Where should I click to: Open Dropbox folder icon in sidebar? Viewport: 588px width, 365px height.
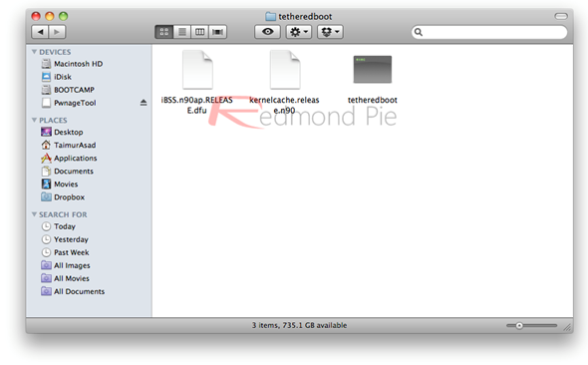[x=46, y=196]
